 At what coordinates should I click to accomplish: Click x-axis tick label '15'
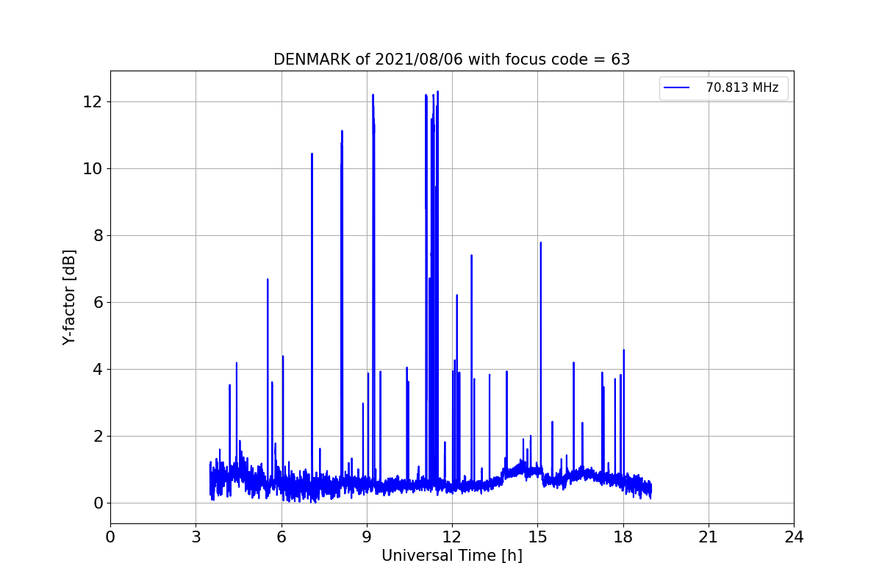[x=537, y=537]
